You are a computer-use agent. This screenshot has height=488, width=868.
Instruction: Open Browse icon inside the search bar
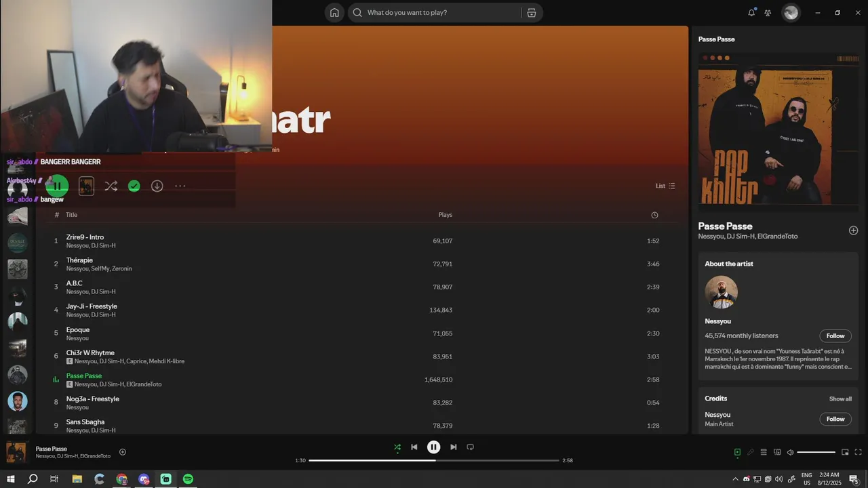point(532,12)
